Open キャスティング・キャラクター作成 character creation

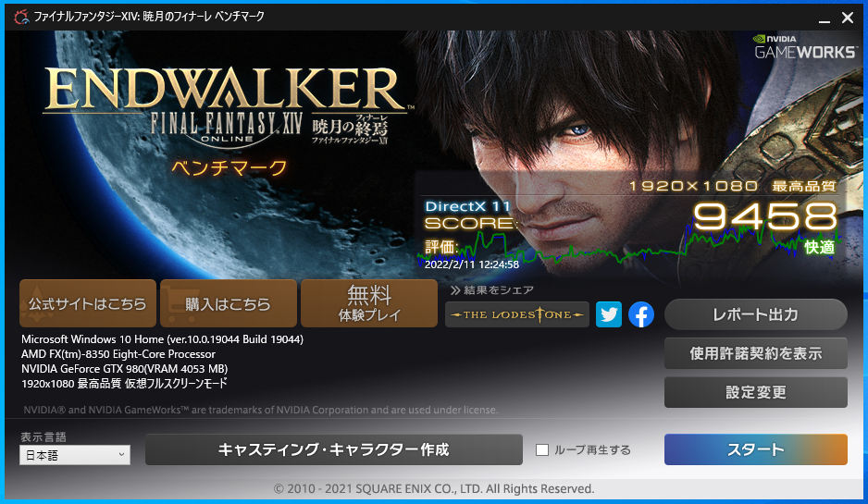click(334, 449)
